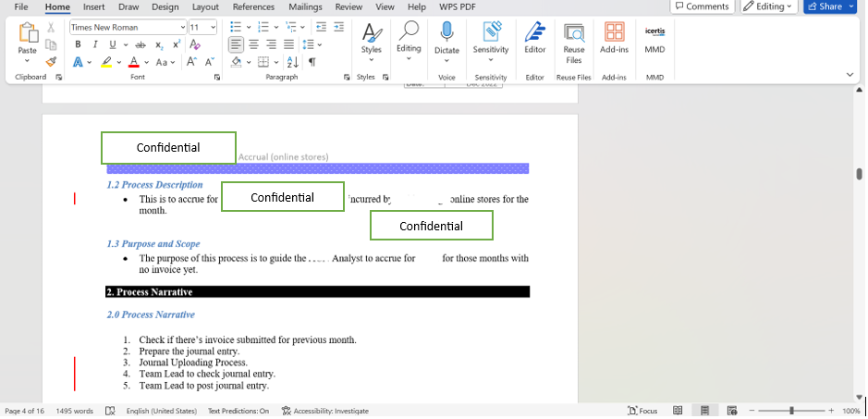Activate the Format Painter brush
This screenshot has height=419, width=868.
click(51, 62)
